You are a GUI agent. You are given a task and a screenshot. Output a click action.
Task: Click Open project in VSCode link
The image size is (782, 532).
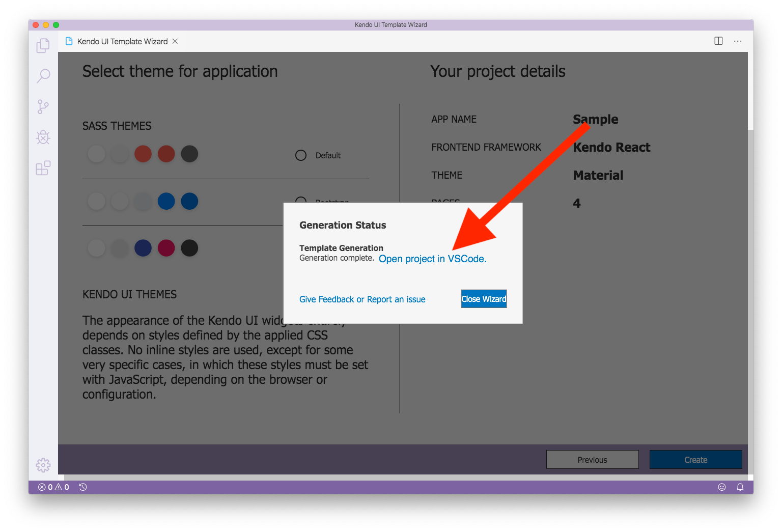pos(433,259)
